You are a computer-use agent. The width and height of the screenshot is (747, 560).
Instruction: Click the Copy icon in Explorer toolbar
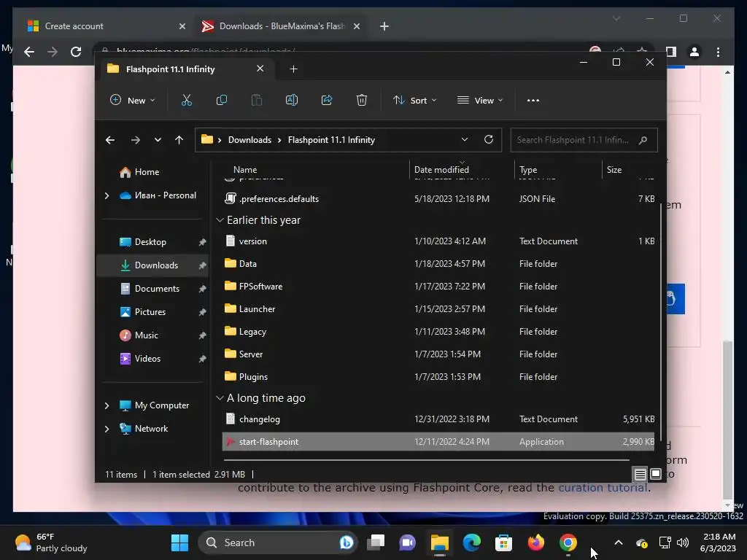[222, 101]
